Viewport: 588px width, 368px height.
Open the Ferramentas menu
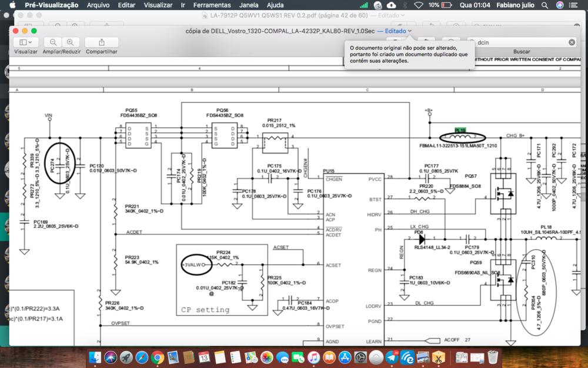click(x=212, y=5)
